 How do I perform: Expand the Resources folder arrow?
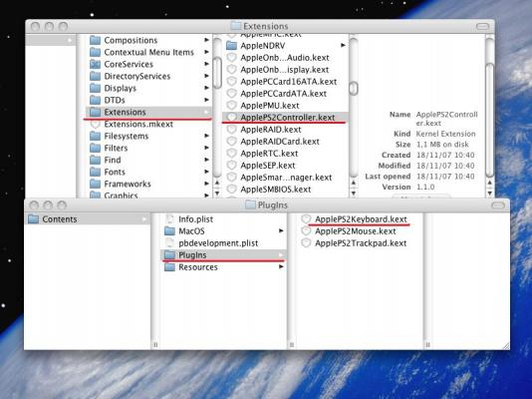tap(281, 267)
